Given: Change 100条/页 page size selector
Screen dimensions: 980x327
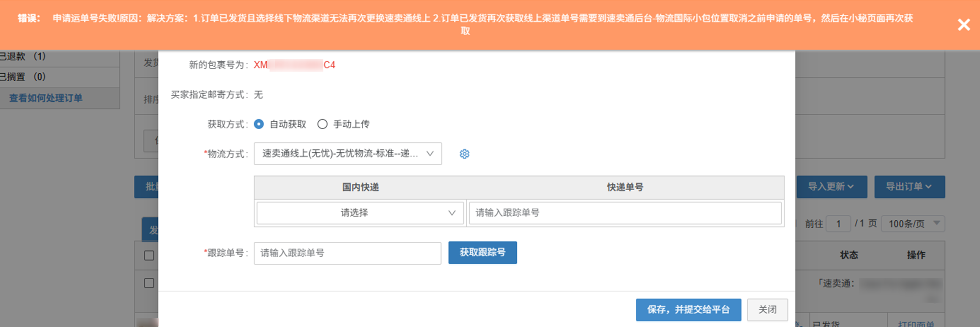Looking at the screenshot, I should point(914,224).
